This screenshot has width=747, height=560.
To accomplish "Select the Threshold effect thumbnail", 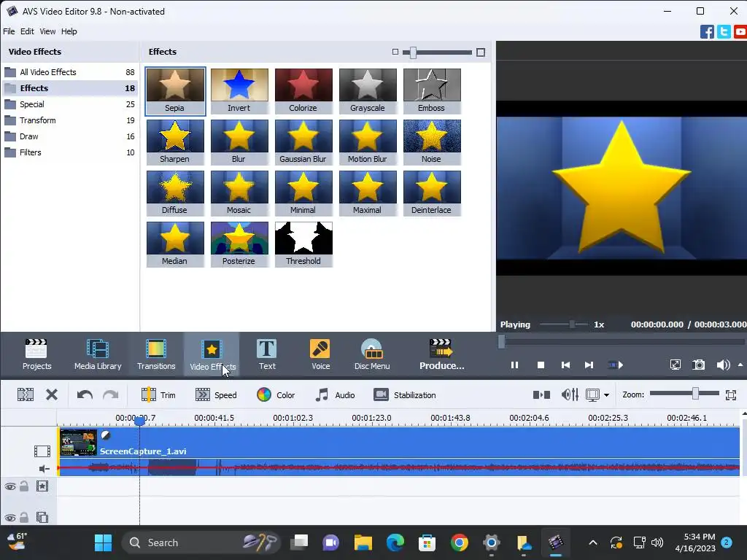I will pos(303,244).
